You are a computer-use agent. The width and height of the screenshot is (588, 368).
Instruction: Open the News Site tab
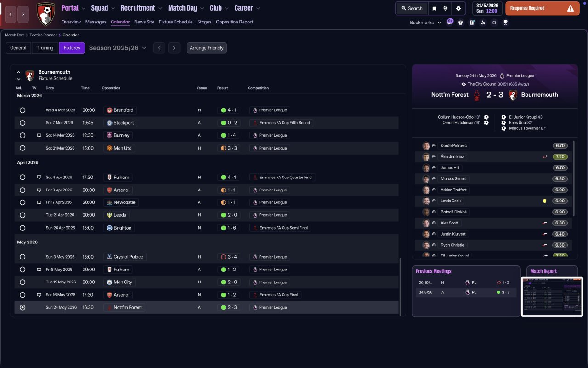click(x=144, y=22)
